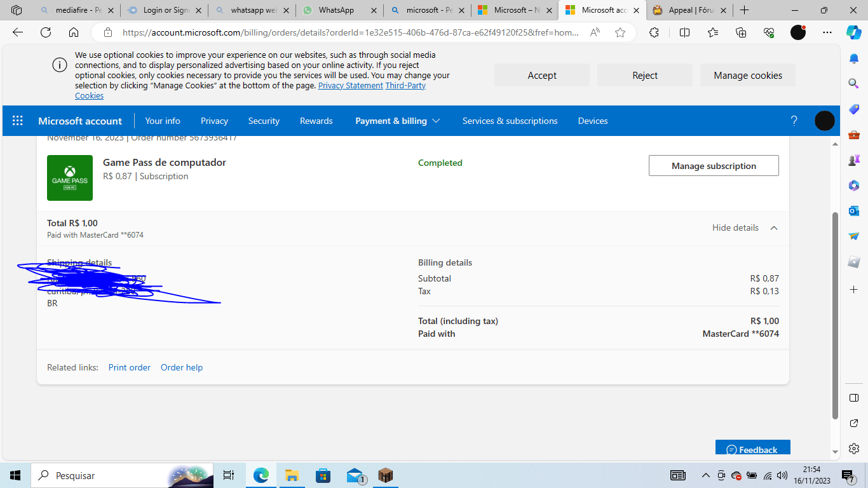Open the Manage cookies options

click(x=748, y=75)
